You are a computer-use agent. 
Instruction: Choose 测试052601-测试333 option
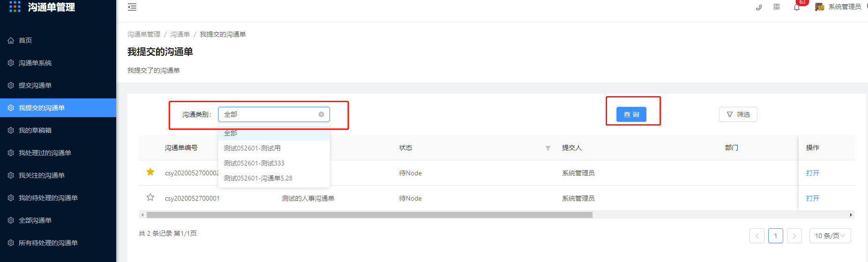coord(274,163)
